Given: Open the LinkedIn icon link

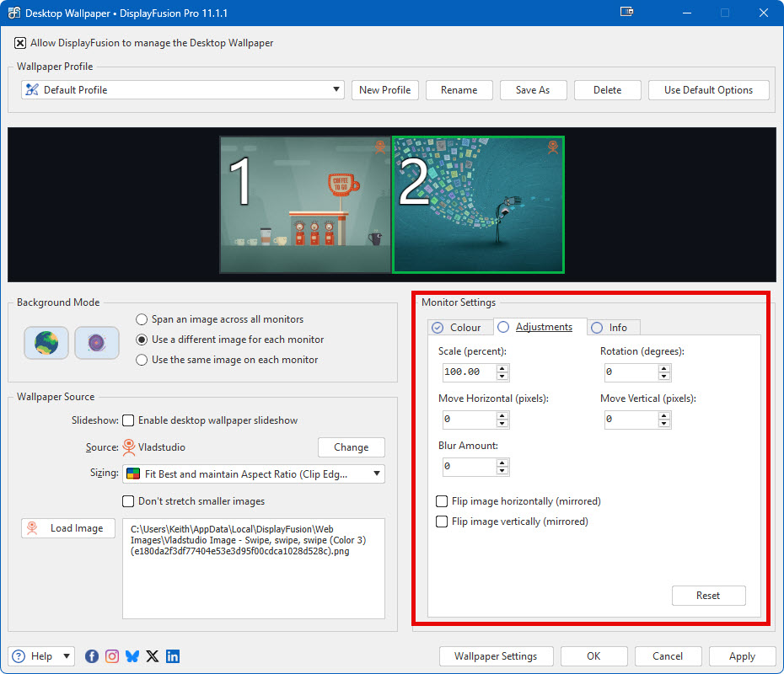Looking at the screenshot, I should tap(173, 656).
